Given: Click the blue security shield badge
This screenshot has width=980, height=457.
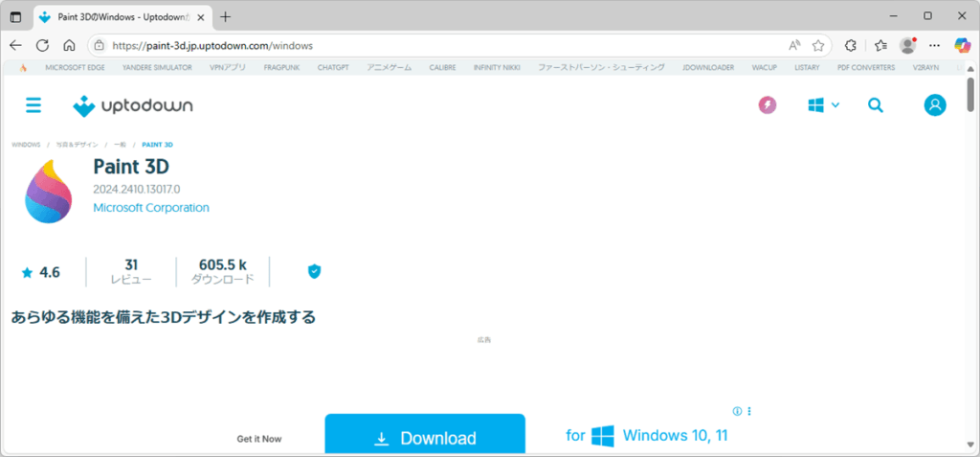Looking at the screenshot, I should [x=314, y=271].
